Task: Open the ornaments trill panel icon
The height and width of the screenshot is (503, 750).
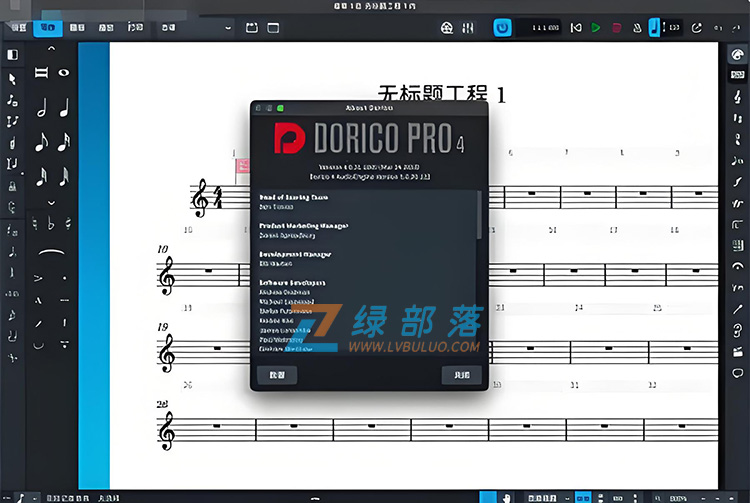Action: coord(737,203)
